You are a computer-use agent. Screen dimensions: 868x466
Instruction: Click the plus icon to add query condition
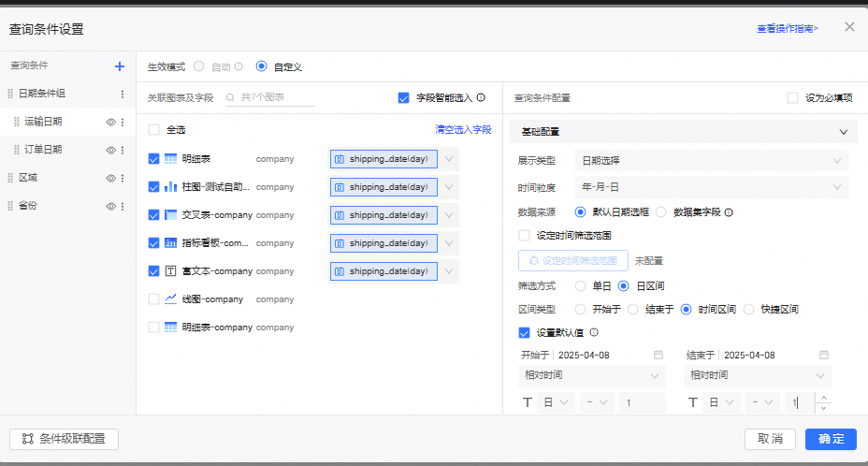[x=119, y=66]
